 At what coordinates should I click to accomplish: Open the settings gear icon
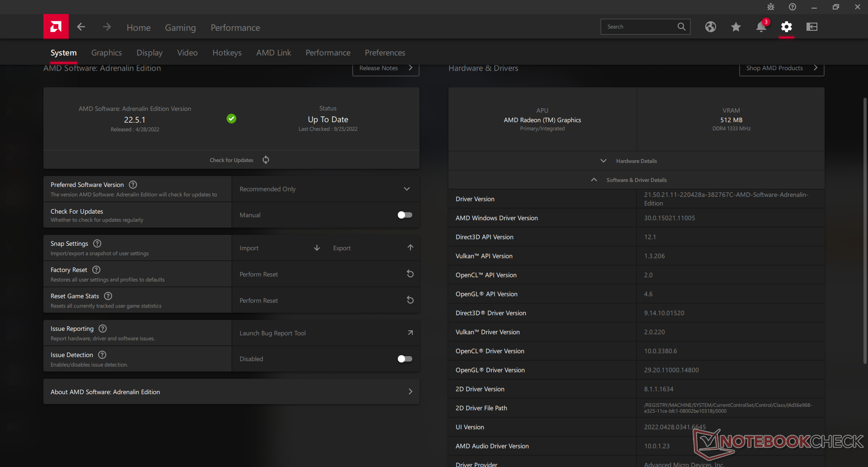tap(787, 27)
